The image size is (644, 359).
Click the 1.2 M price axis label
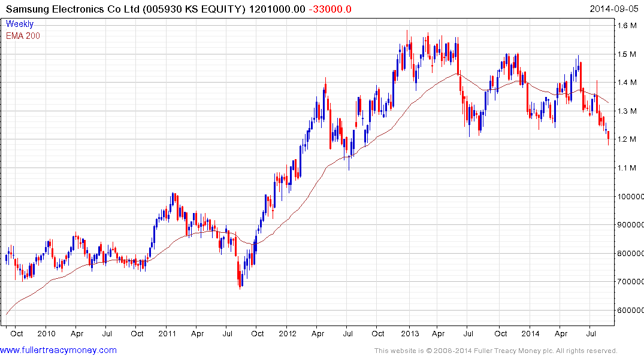tap(627, 139)
